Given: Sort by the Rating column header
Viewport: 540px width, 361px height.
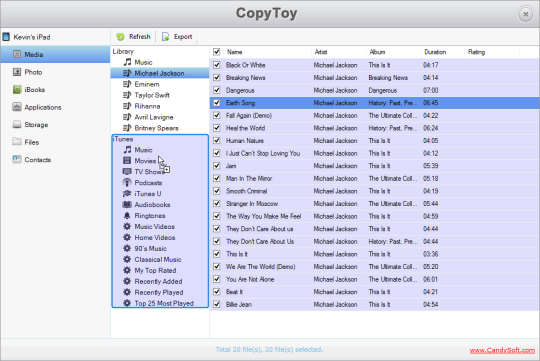Looking at the screenshot, I should (x=491, y=52).
